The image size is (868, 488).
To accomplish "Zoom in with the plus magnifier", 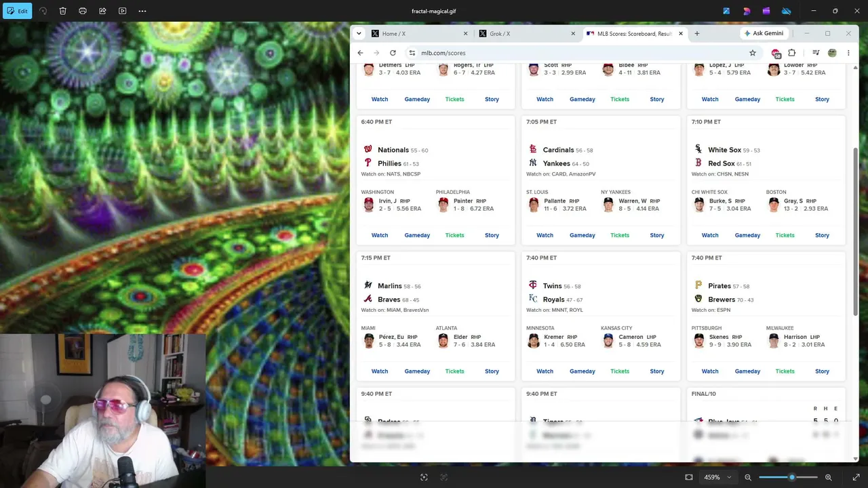I will (829, 477).
